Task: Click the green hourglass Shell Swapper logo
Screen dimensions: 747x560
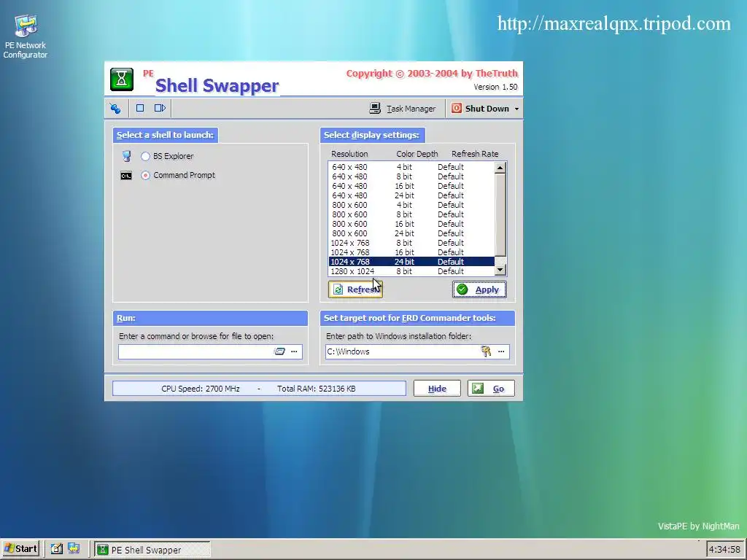Action: (x=122, y=79)
